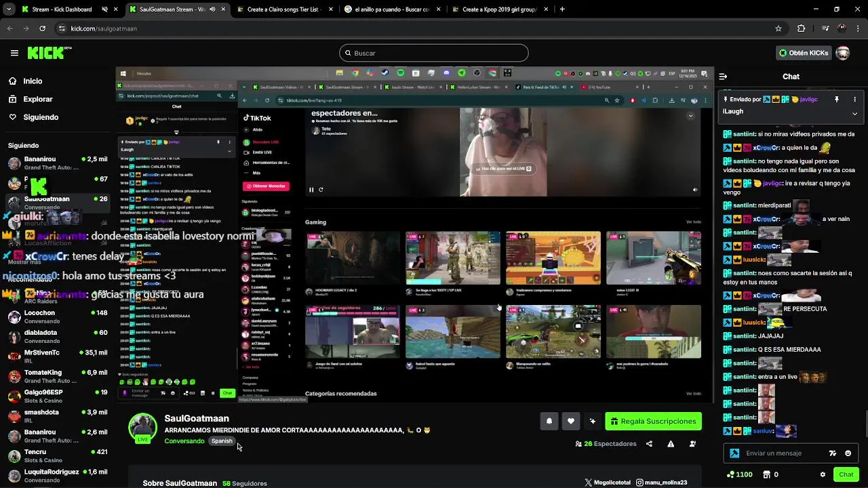
Task: Mute the SaulGoatmaan Stream tab audio icon
Action: click(213, 9)
